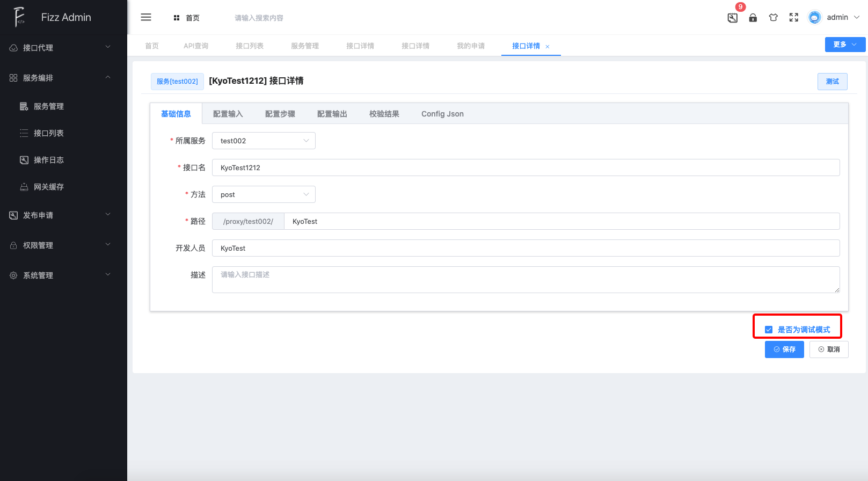Open the notifications icon with badge 9
This screenshot has height=481, width=868.
pos(733,18)
